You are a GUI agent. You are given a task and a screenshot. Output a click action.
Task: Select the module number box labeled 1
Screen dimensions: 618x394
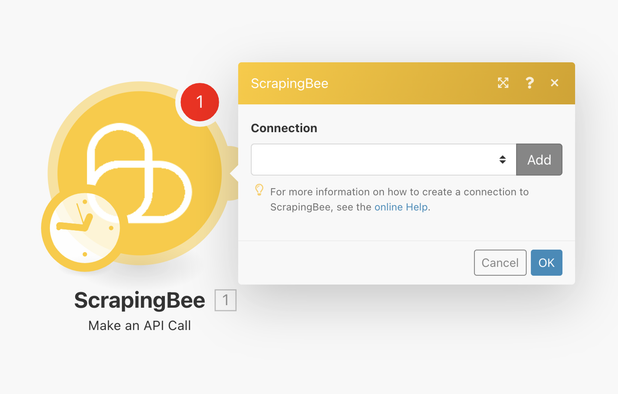point(225,300)
